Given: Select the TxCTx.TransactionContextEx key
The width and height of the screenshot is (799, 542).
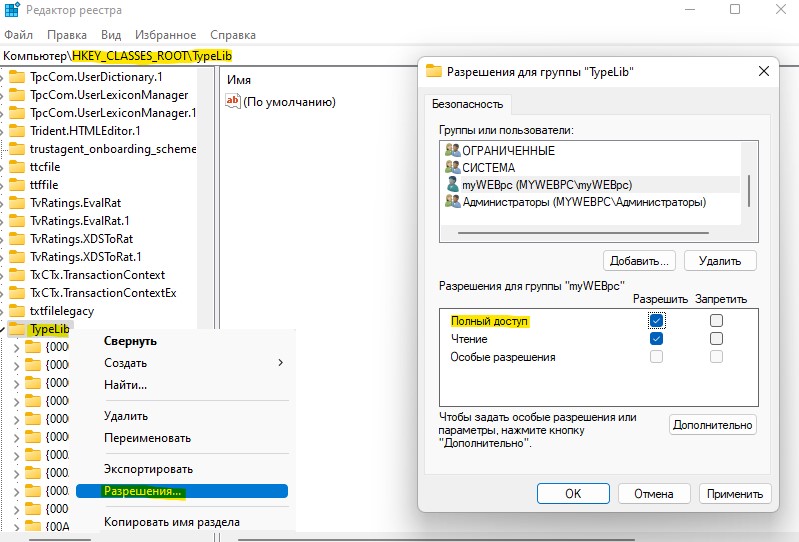Looking at the screenshot, I should coord(103,293).
